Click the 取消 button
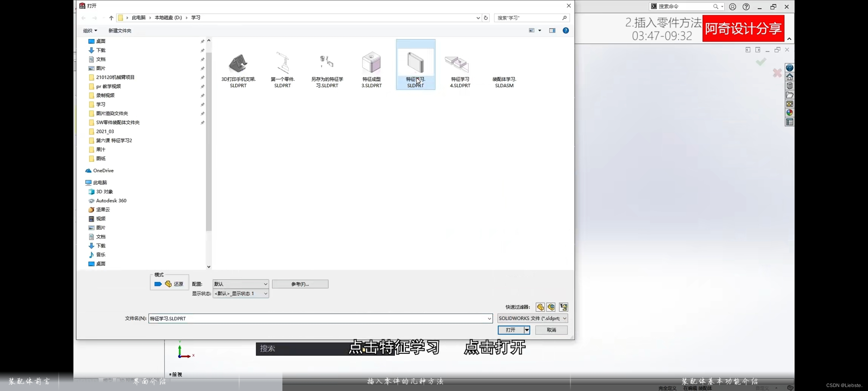Screen dimensions: 868x391 tap(551, 330)
